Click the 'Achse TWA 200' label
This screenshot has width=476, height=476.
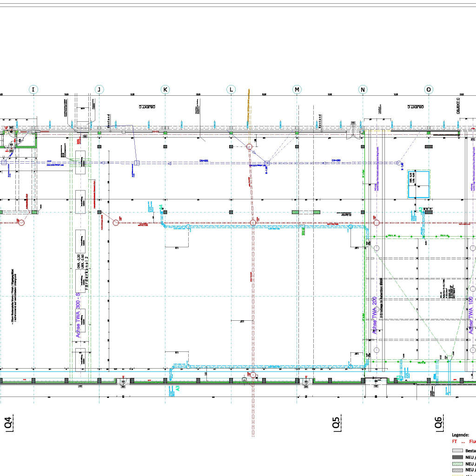pos(374,315)
